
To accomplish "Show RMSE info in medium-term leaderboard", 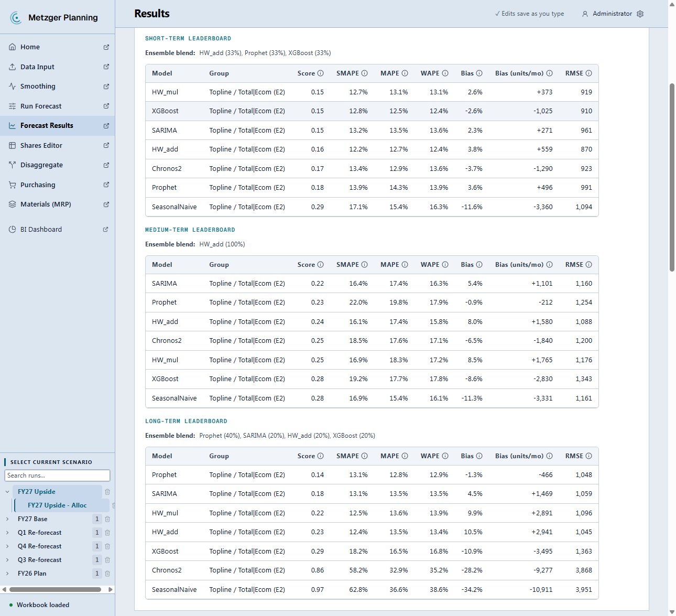I will tap(589, 265).
